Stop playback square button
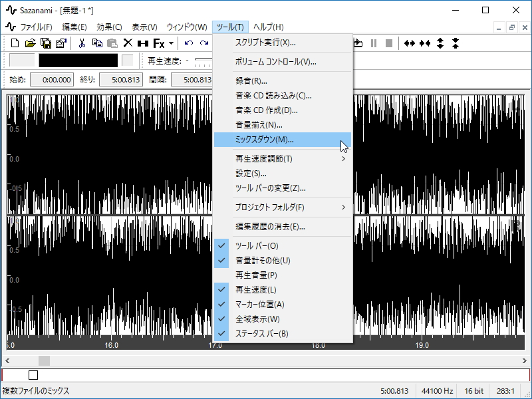The height and width of the screenshot is (399, 532). click(x=389, y=43)
